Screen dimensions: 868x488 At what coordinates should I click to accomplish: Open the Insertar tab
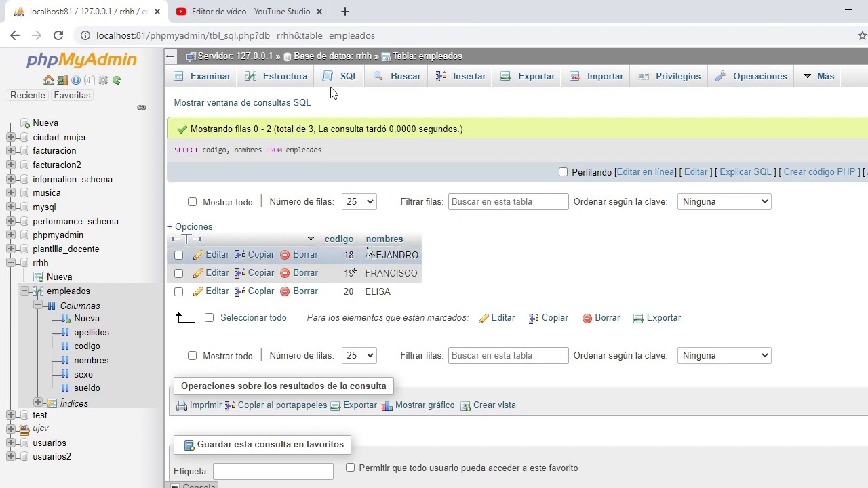pos(461,76)
